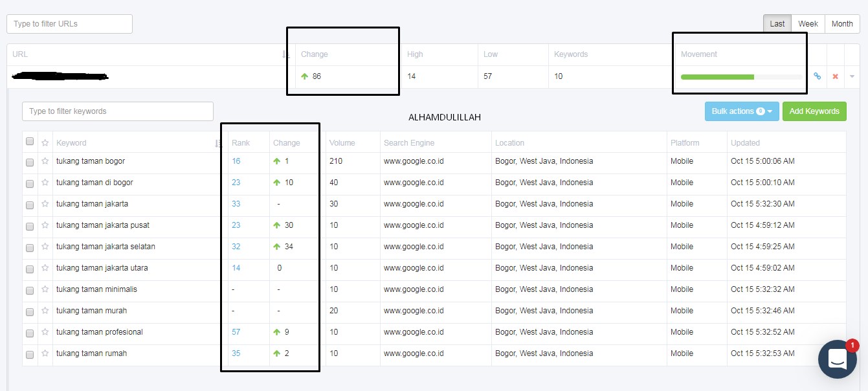Collapse the URL row with the gray arrow
Image resolution: width=868 pixels, height=391 pixels.
pyautogui.click(x=852, y=76)
